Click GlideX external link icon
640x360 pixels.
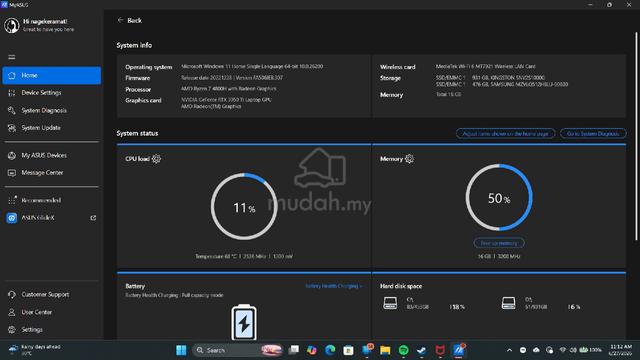point(93,218)
